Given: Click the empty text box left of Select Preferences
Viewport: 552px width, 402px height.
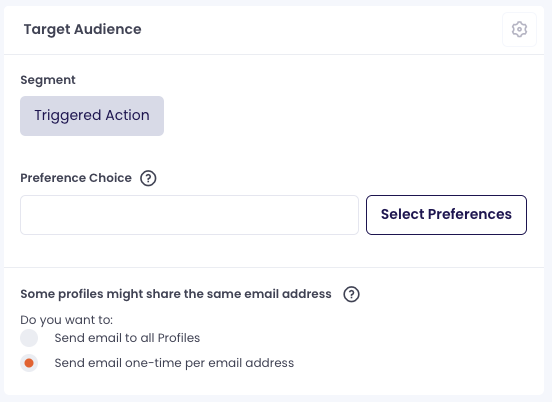Looking at the screenshot, I should [x=189, y=215].
